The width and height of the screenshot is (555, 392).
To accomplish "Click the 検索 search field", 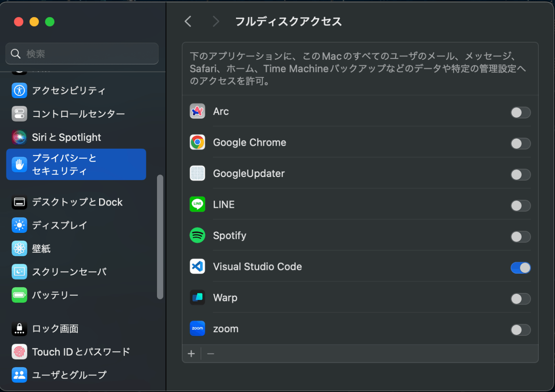I will [82, 53].
